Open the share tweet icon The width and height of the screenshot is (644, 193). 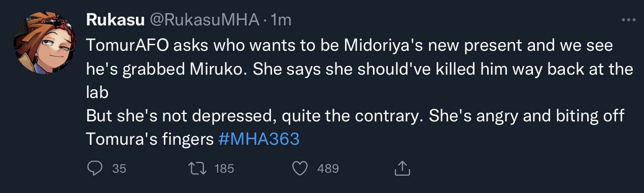click(x=402, y=168)
